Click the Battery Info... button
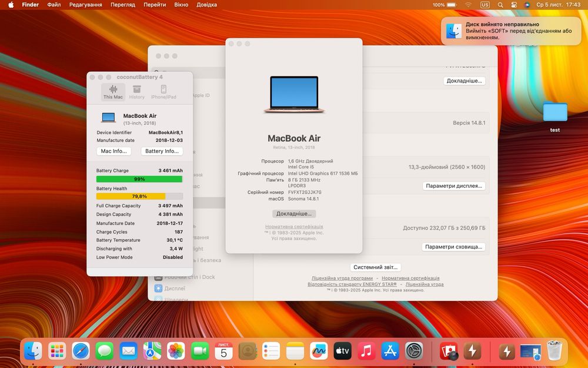The height and width of the screenshot is (368, 588). coord(162,151)
